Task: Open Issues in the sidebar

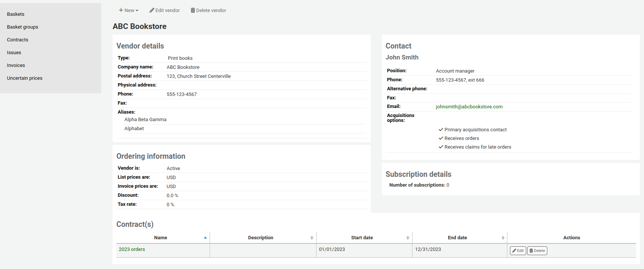Action: pos(14,53)
